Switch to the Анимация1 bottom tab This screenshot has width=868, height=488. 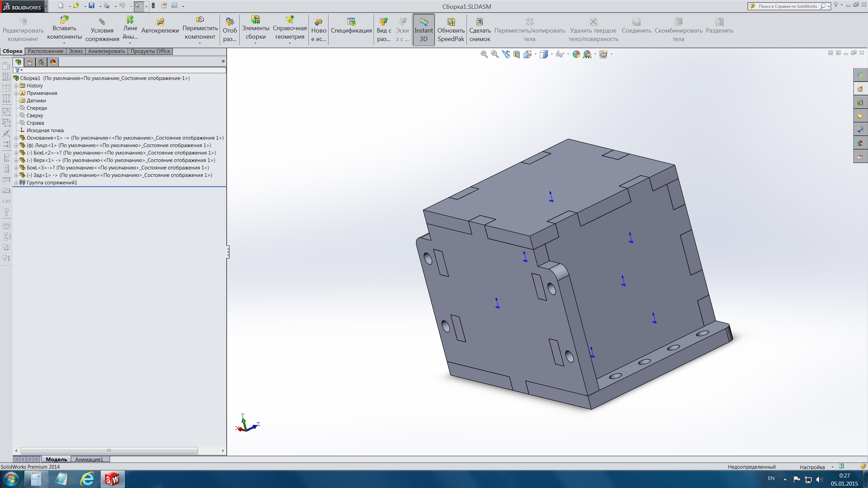[89, 459]
